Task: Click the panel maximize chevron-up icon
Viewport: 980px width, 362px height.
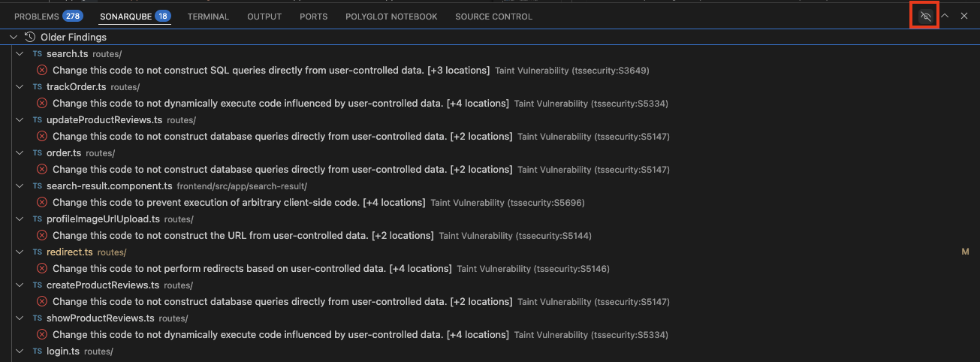Action: 945,16
